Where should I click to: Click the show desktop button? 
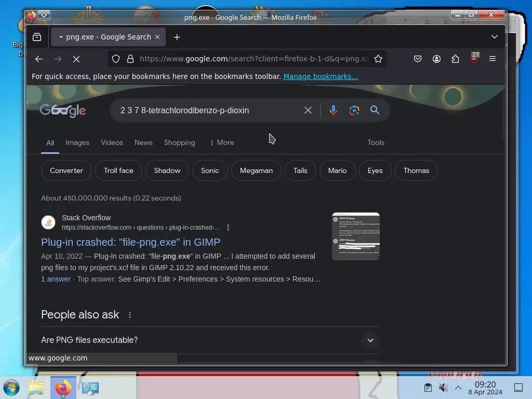(518, 387)
